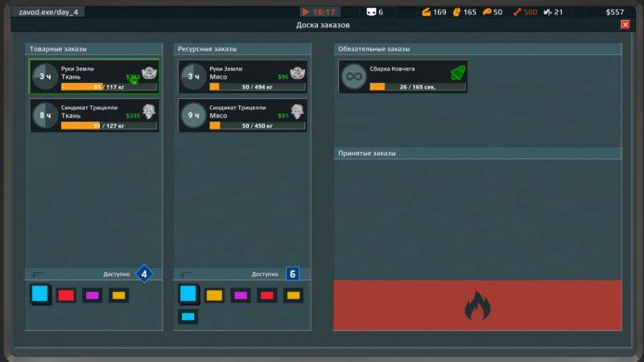
Task: Close the Доска заказов window
Action: 625,25
